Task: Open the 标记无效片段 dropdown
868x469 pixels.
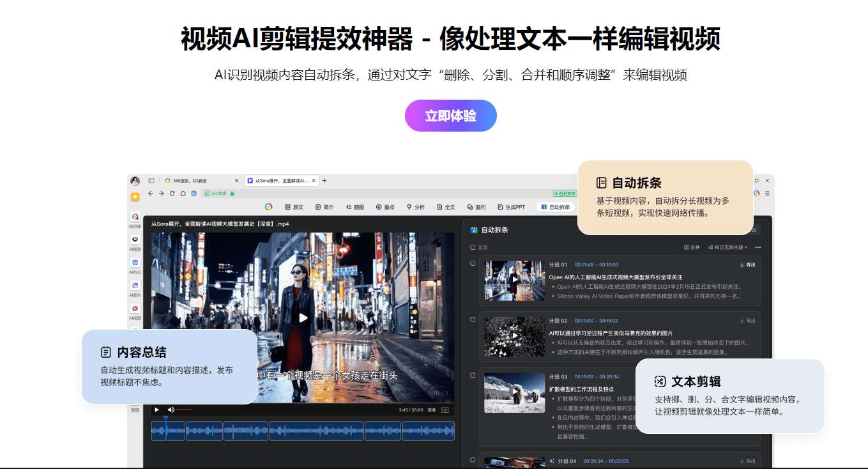Action: click(727, 247)
